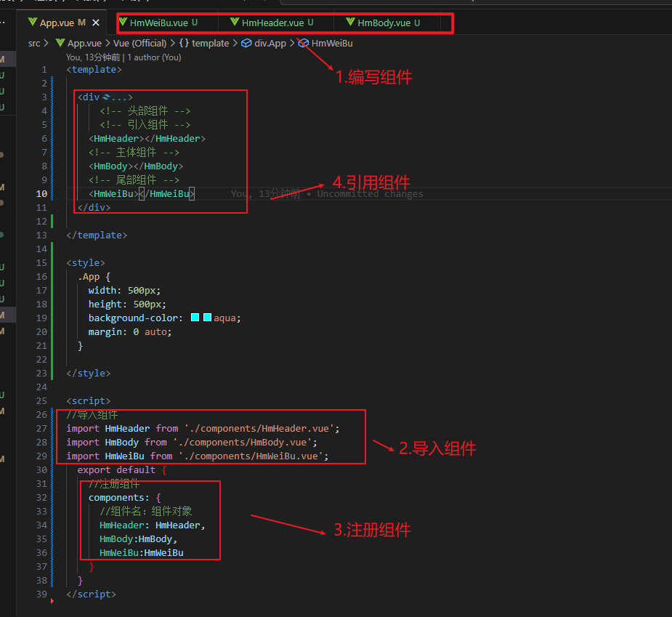Click the HmWeiBu opening tag on line 10
672x617 pixels.
tap(113, 194)
